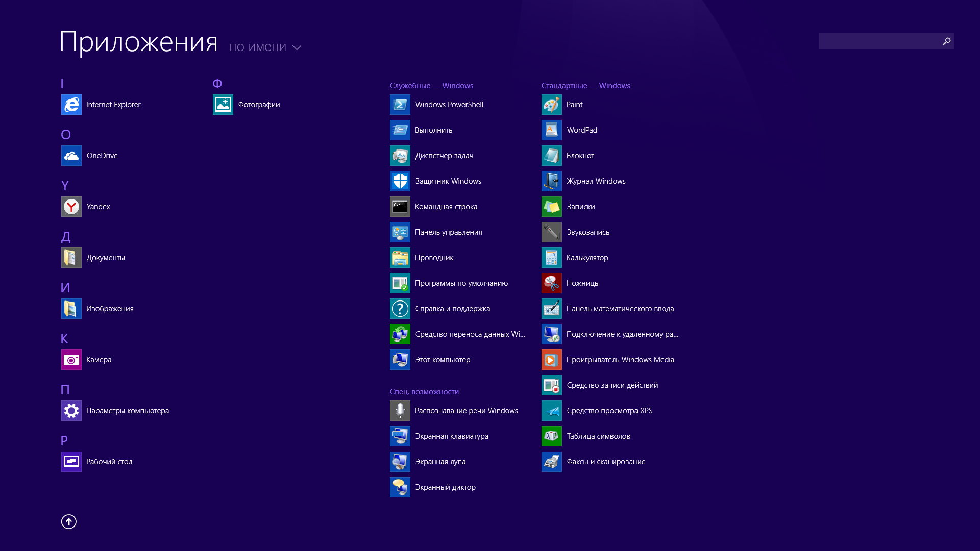Open Командная строка icon
The width and height of the screenshot is (980, 551).
[400, 207]
